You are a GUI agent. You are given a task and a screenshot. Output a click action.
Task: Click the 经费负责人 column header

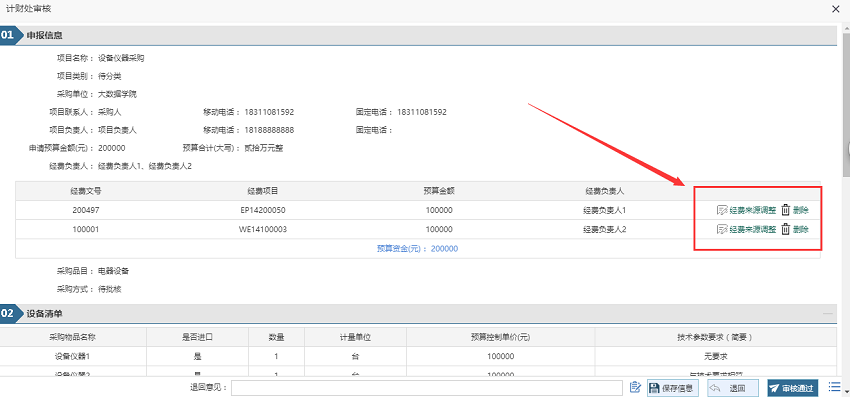[x=605, y=191]
